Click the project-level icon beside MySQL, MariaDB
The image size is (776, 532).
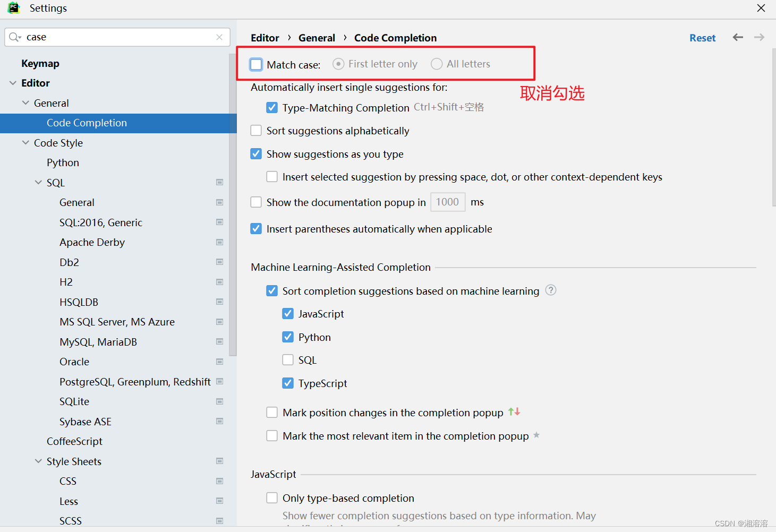click(x=219, y=341)
